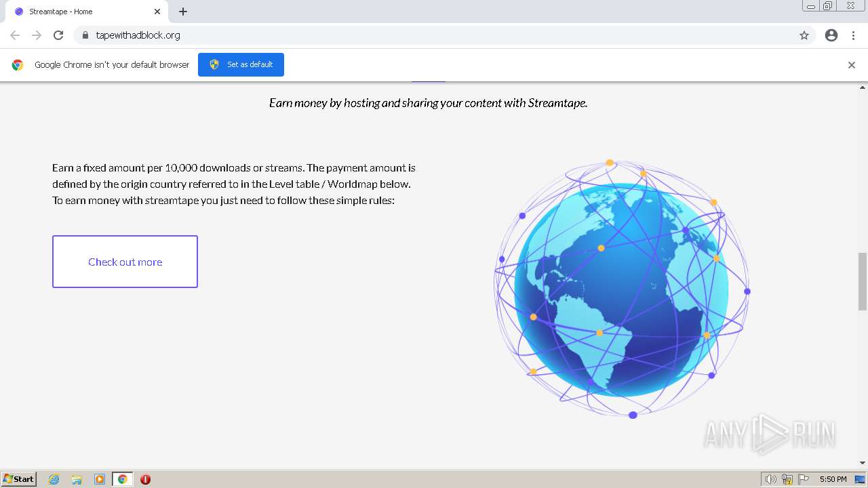Open the Windows Start menu

click(19, 479)
